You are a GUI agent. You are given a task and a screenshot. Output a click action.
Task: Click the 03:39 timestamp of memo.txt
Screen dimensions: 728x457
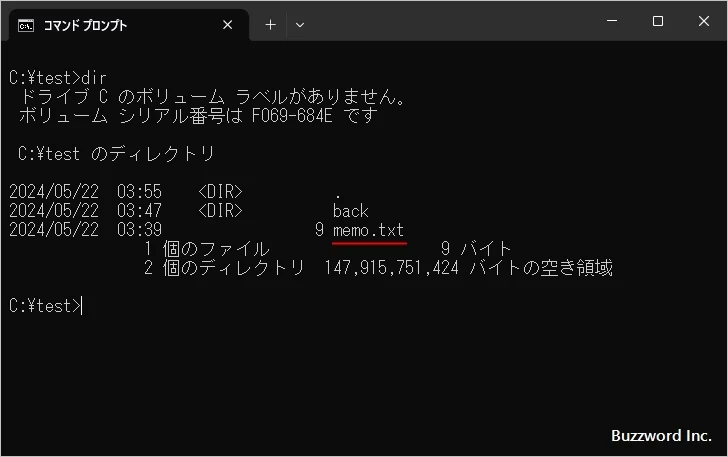139,230
